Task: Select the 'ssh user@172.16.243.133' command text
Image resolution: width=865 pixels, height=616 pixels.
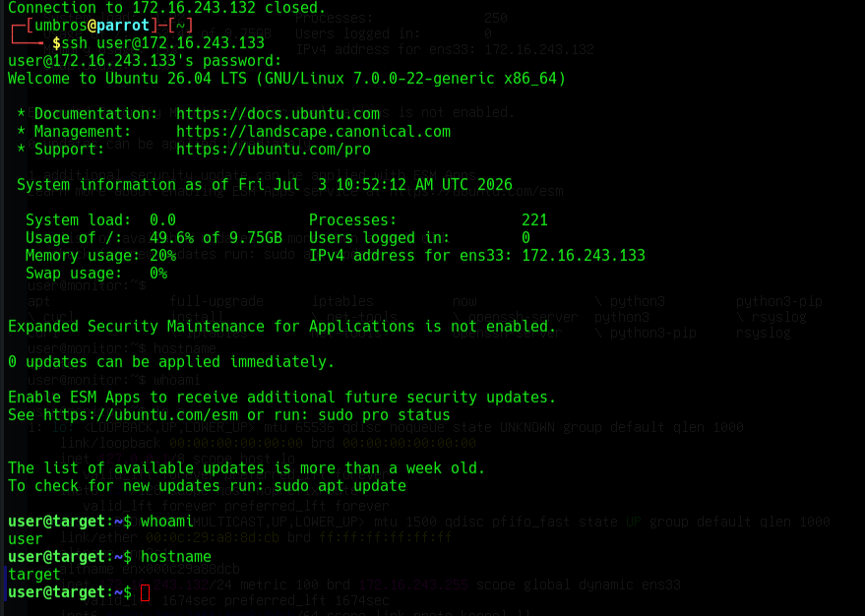Action: point(162,43)
